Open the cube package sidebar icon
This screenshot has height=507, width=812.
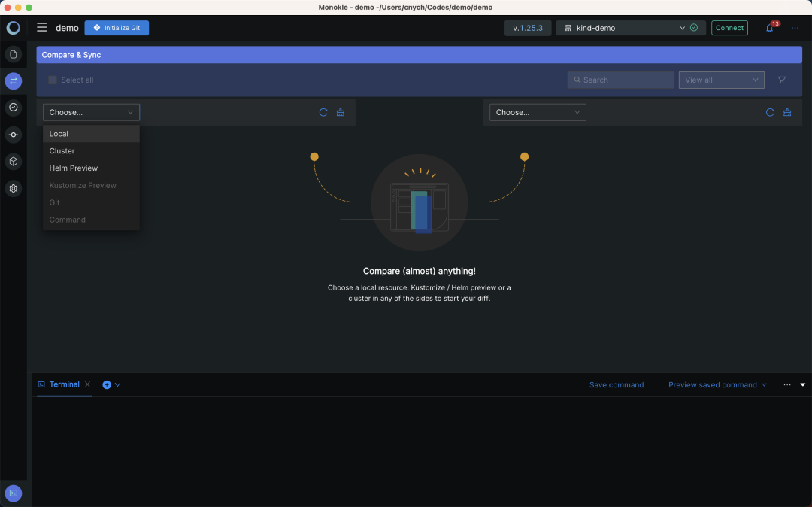pyautogui.click(x=14, y=162)
